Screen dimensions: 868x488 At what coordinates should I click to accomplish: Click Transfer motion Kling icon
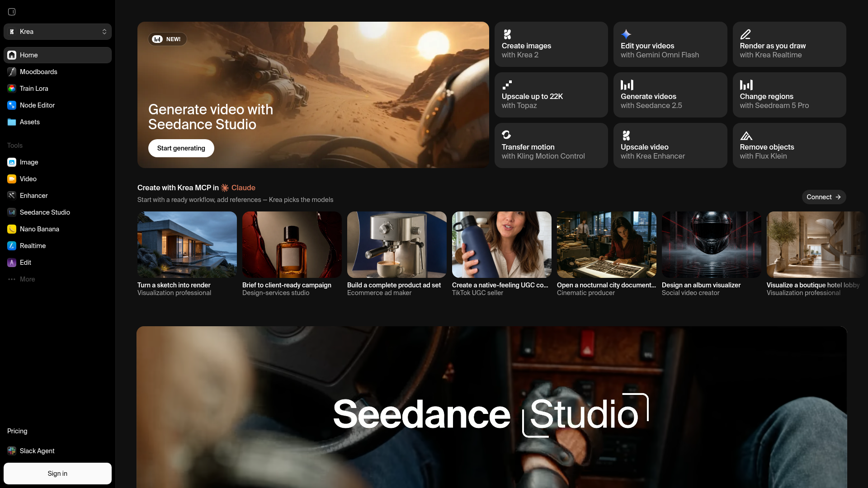(x=506, y=135)
